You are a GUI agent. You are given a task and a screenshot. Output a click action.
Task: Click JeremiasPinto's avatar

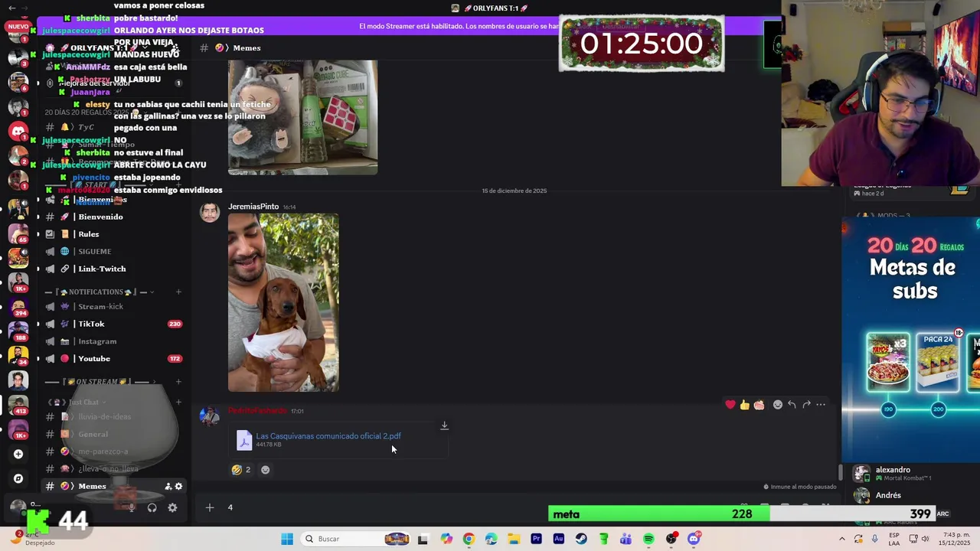pos(209,212)
